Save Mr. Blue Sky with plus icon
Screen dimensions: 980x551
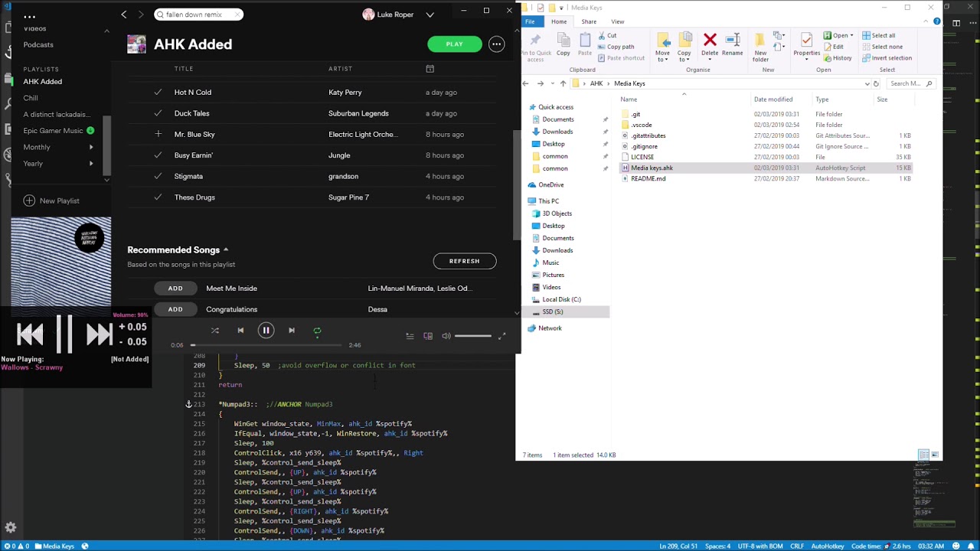(158, 134)
